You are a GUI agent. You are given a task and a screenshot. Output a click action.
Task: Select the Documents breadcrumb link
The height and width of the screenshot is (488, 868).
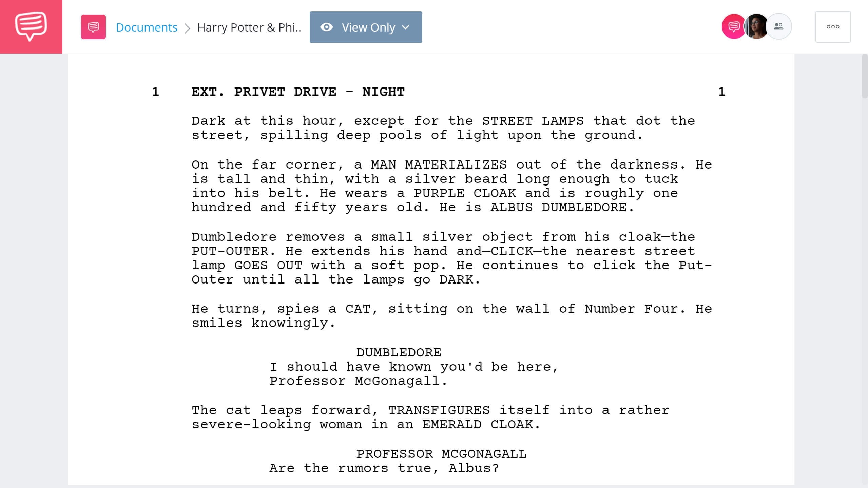click(146, 27)
